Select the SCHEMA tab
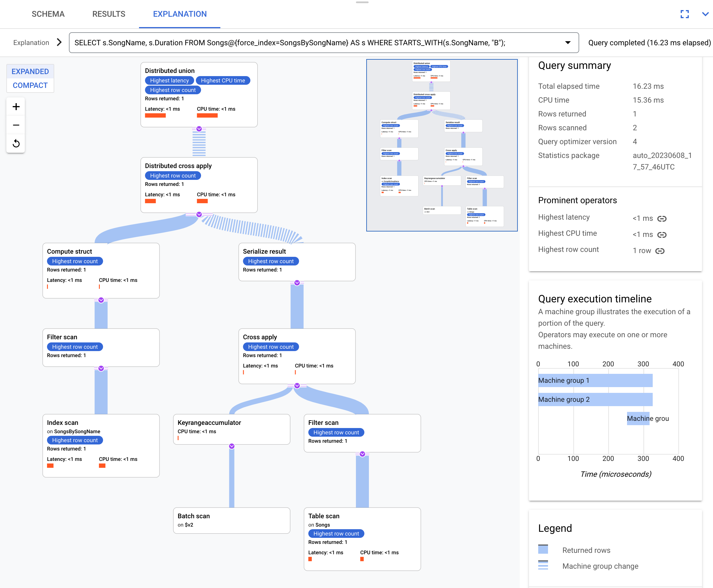713x588 pixels. click(47, 13)
